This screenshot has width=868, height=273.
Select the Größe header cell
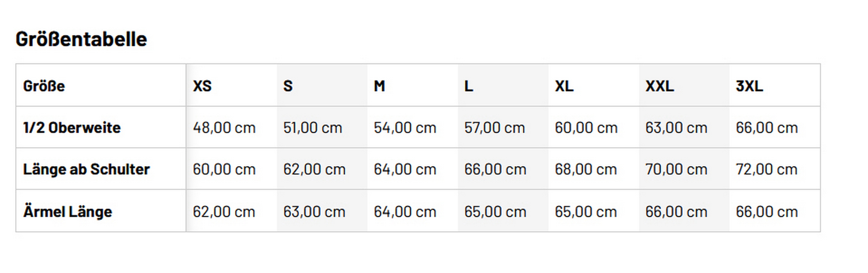click(44, 86)
